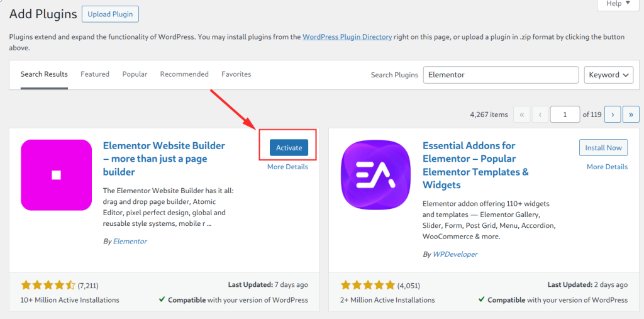Expand the Help panel

(x=618, y=4)
